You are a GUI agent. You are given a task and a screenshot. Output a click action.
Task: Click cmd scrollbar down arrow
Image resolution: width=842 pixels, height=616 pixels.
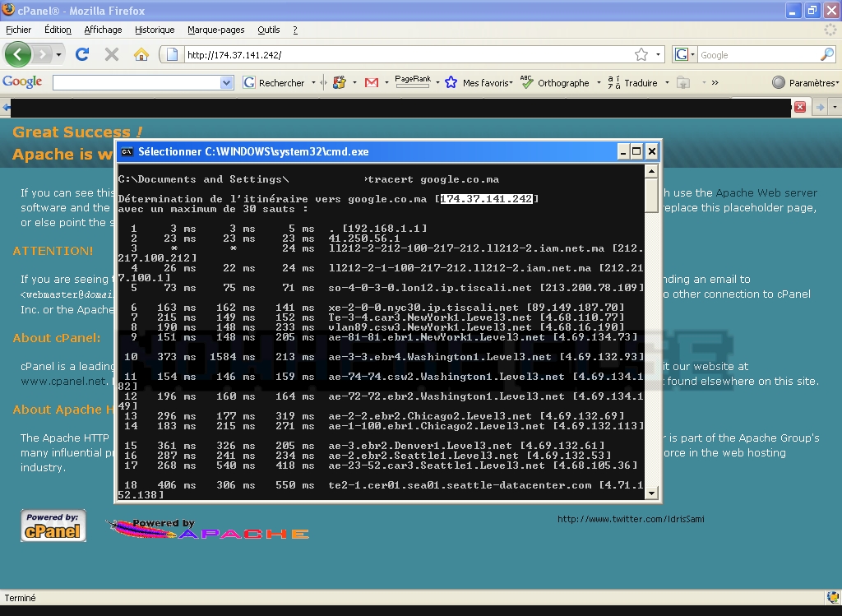coord(651,493)
